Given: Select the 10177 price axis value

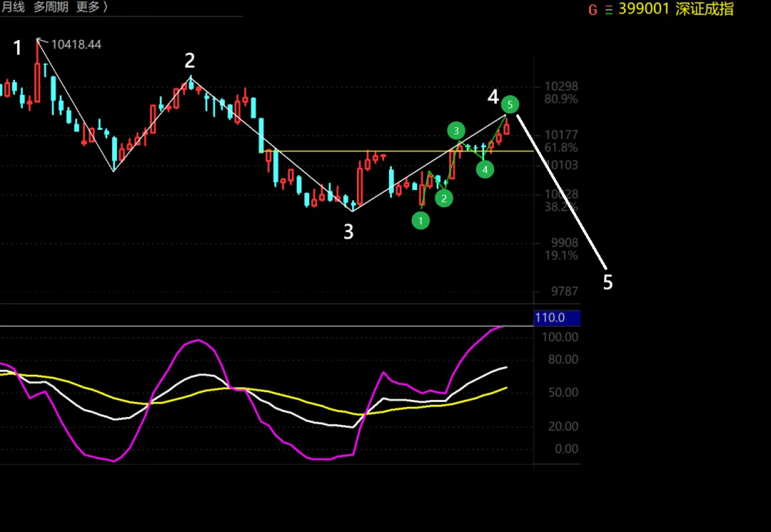Looking at the screenshot, I should tap(561, 135).
